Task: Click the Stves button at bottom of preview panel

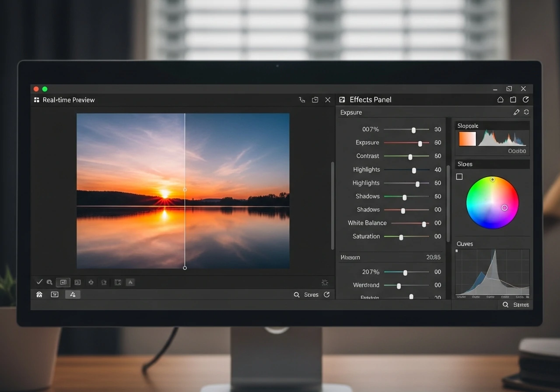Action: [311, 294]
